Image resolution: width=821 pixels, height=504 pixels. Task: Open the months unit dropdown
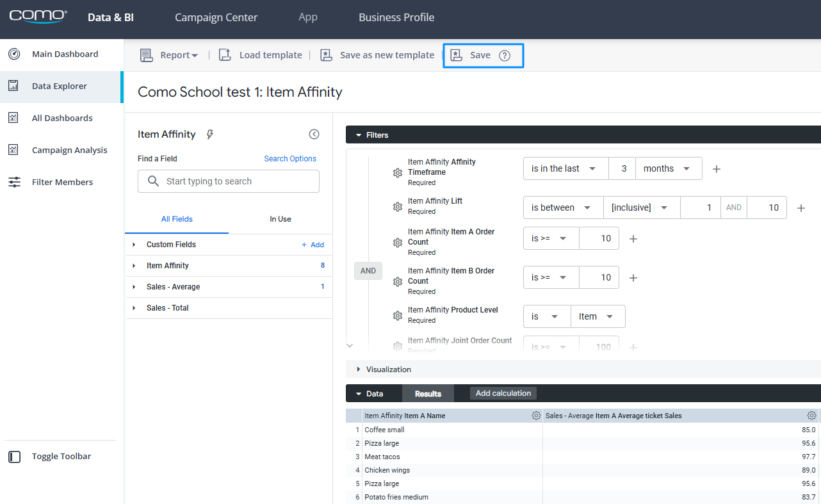(667, 169)
